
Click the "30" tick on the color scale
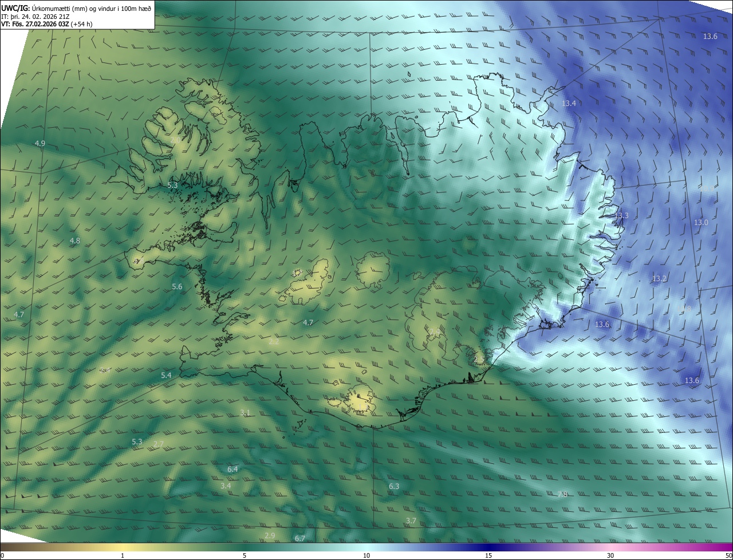(x=610, y=555)
